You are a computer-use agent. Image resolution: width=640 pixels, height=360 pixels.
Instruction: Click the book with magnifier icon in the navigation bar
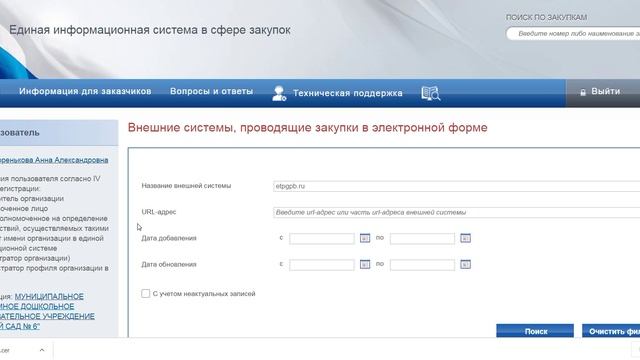click(x=431, y=93)
